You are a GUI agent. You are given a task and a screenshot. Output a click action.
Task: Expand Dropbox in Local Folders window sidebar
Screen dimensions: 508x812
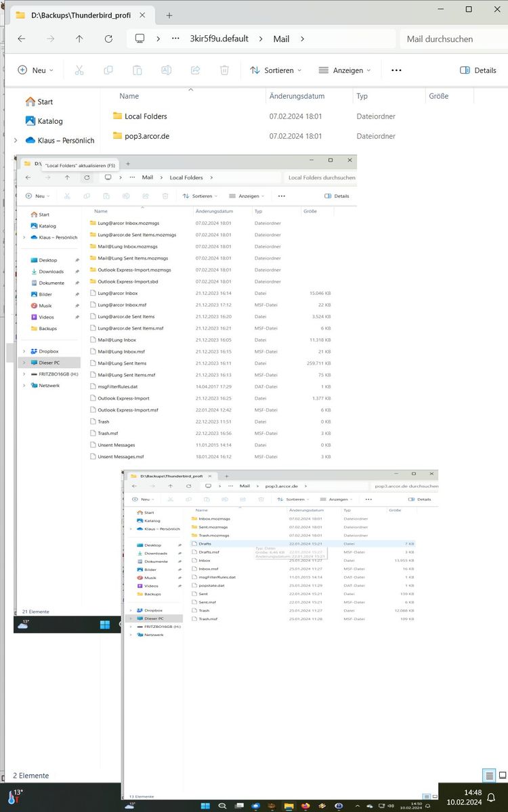[x=24, y=351]
